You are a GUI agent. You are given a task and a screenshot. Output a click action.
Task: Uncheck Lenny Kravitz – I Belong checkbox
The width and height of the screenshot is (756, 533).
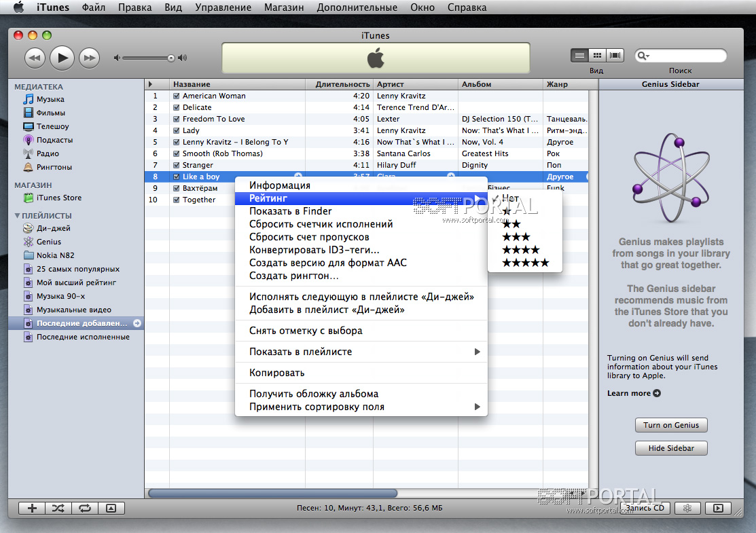pos(177,142)
